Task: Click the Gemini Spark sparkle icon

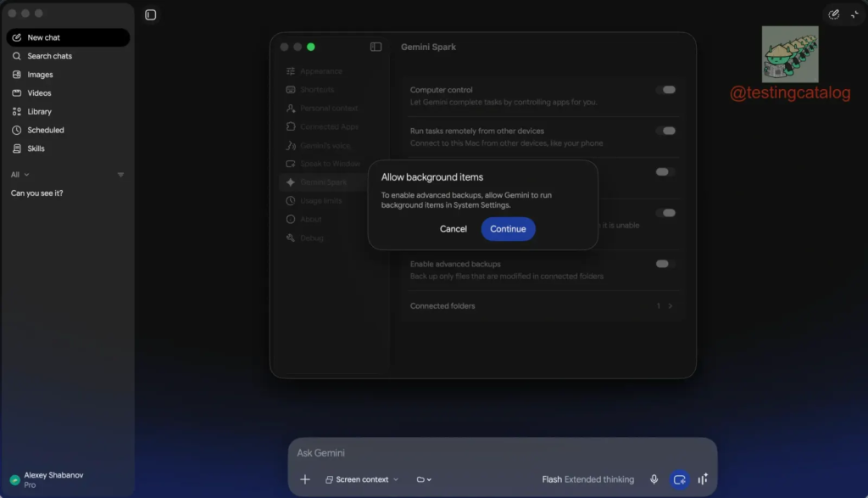Action: pos(291,182)
